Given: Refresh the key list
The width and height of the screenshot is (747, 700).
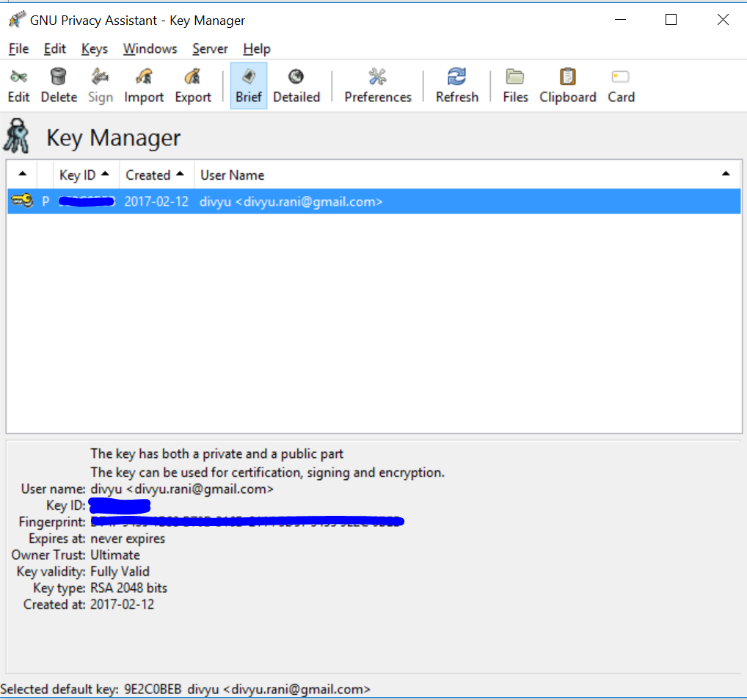Looking at the screenshot, I should (457, 86).
